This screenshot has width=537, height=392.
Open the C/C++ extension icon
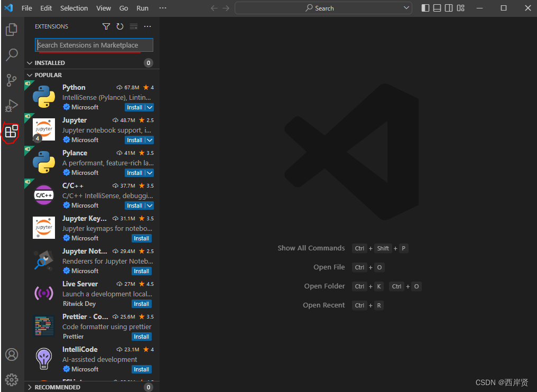point(44,195)
